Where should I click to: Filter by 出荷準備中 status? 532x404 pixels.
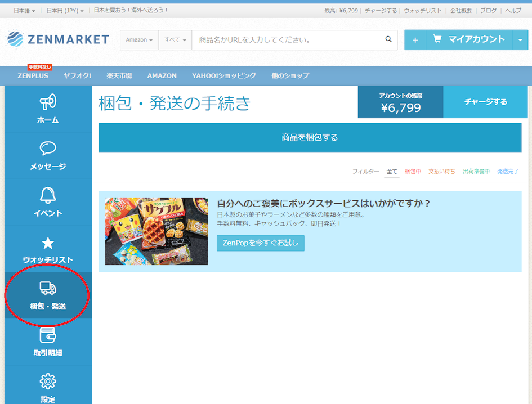click(476, 171)
